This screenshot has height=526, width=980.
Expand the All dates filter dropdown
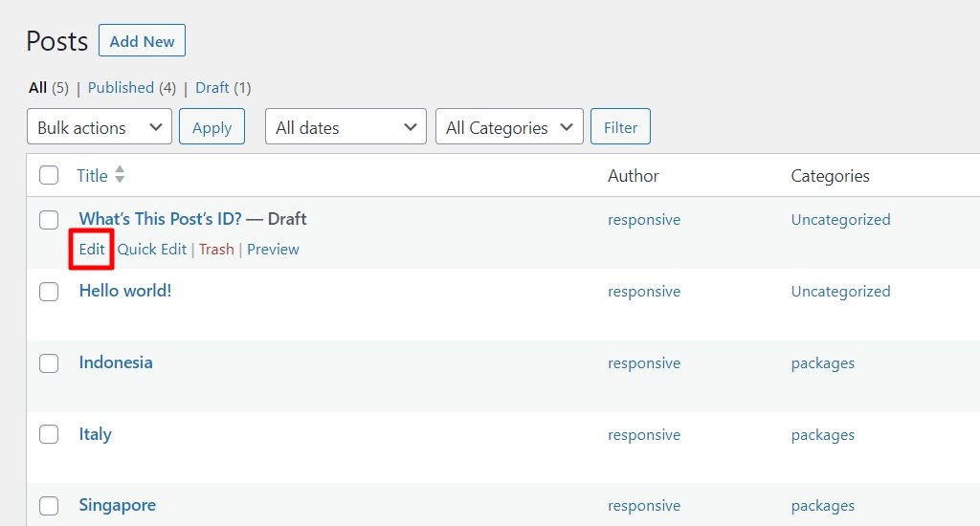pos(345,127)
